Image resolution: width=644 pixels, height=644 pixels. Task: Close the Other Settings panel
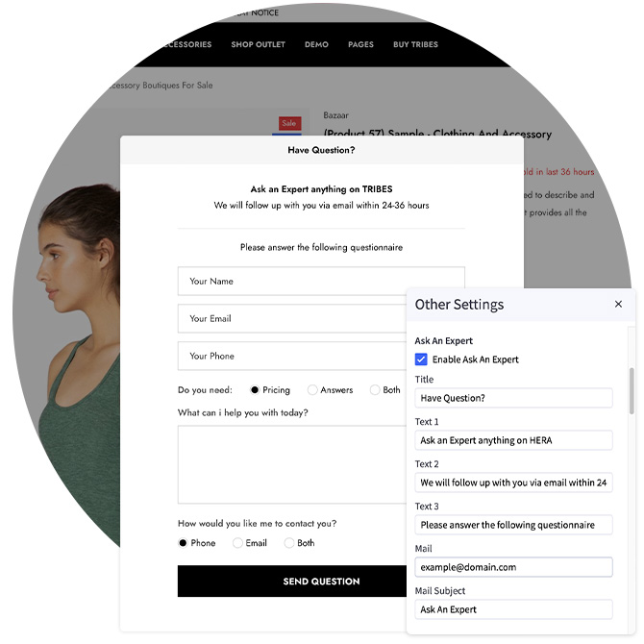click(618, 304)
